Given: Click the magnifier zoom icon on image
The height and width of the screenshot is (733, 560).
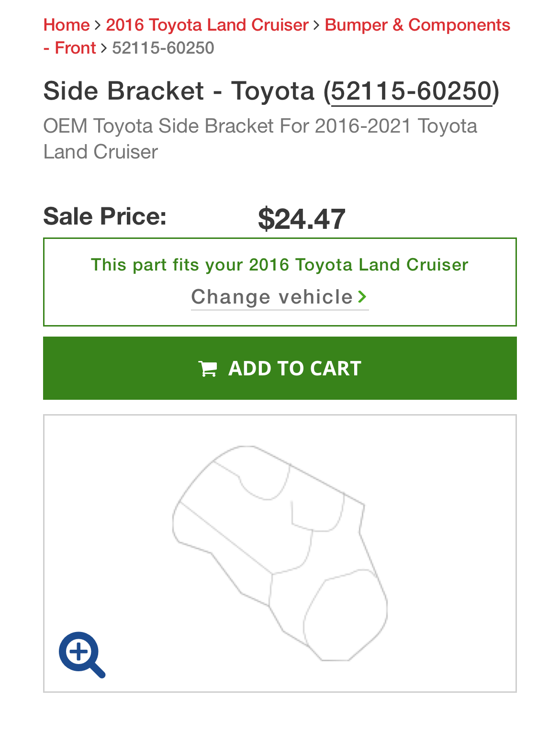Looking at the screenshot, I should coord(82,654).
